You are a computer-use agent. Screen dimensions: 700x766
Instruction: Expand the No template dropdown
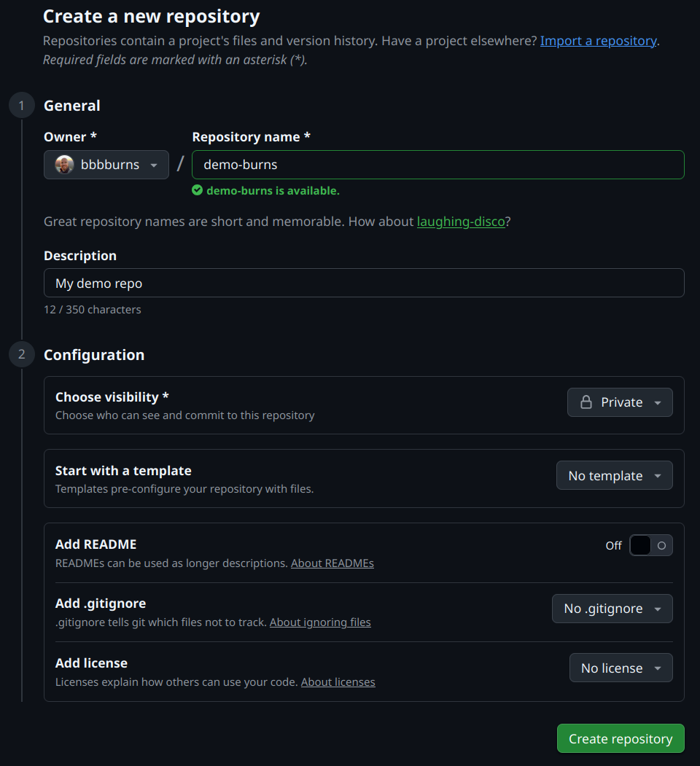pyautogui.click(x=615, y=476)
